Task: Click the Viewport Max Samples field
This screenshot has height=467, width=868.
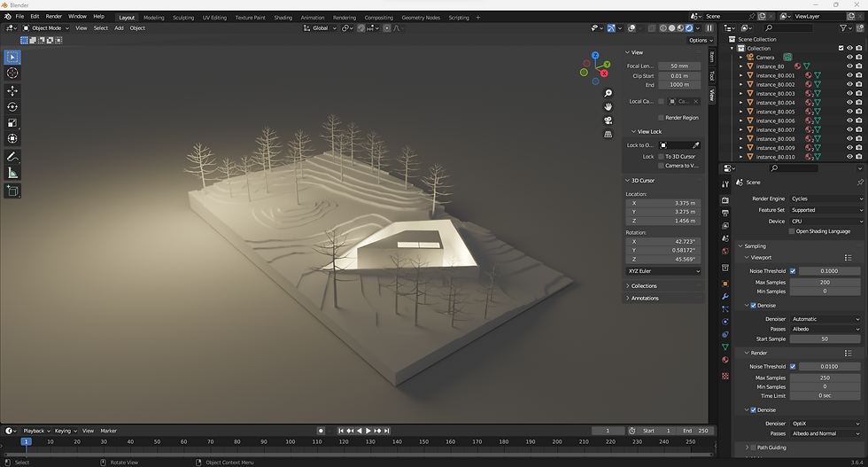Action: (825, 282)
